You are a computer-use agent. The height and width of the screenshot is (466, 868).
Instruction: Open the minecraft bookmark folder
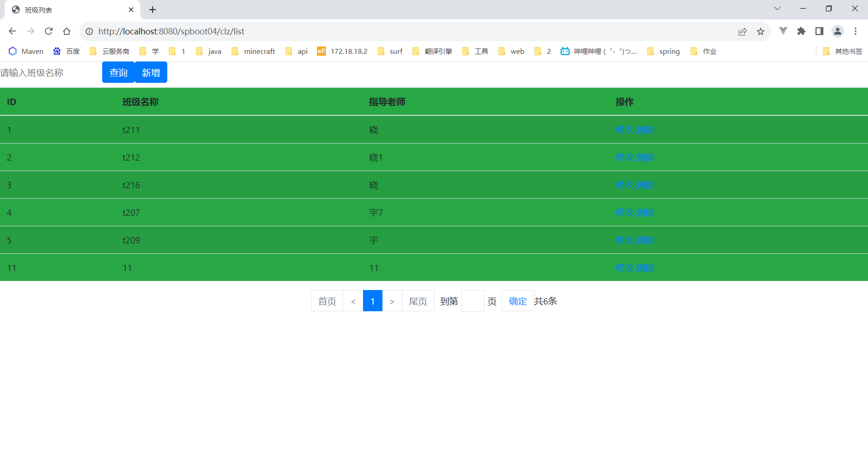[x=253, y=51]
